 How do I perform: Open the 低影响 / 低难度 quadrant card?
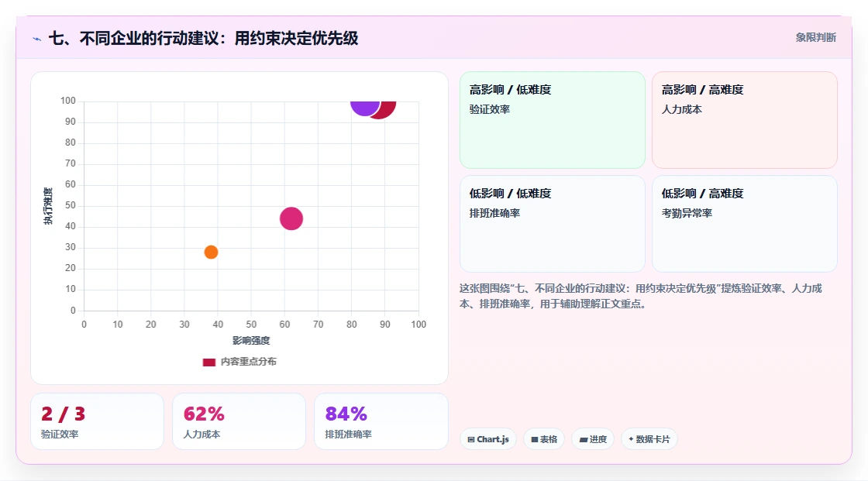pos(553,224)
